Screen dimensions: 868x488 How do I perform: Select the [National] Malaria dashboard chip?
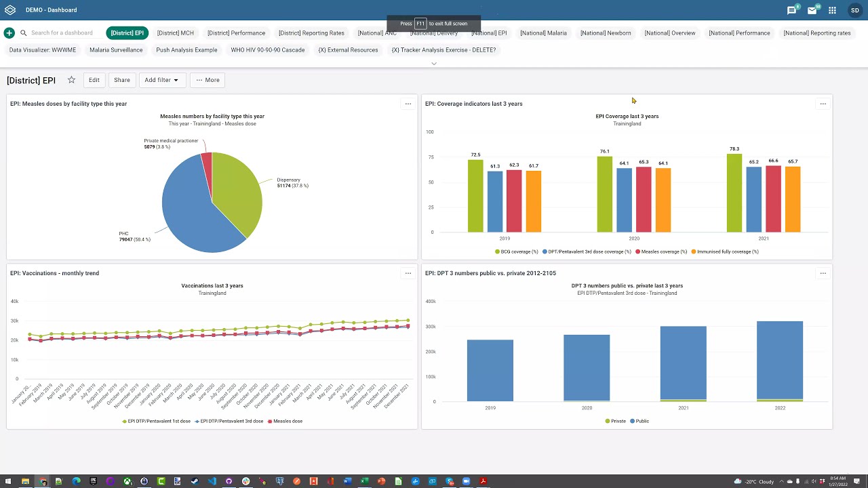click(543, 33)
